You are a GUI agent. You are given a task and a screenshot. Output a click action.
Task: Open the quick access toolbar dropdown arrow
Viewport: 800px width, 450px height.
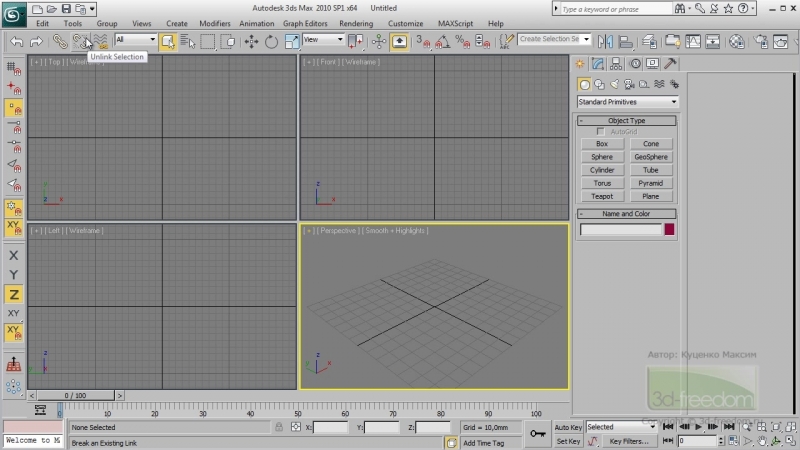(x=92, y=9)
